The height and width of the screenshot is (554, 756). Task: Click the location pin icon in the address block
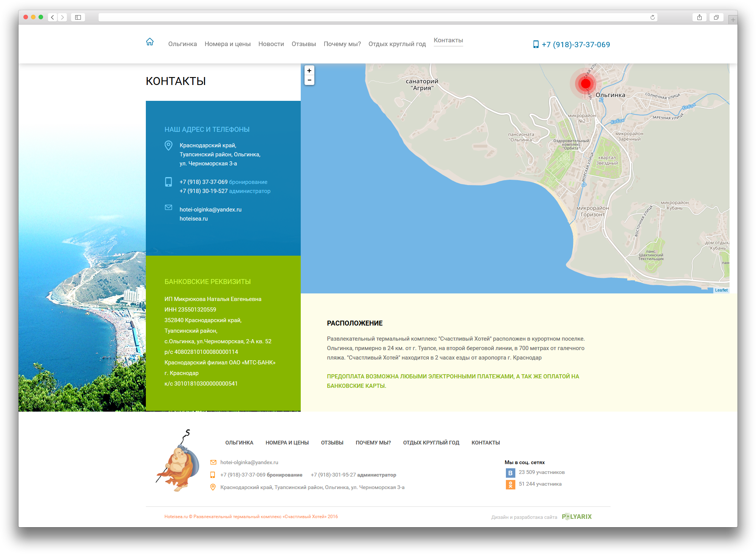coord(169,145)
